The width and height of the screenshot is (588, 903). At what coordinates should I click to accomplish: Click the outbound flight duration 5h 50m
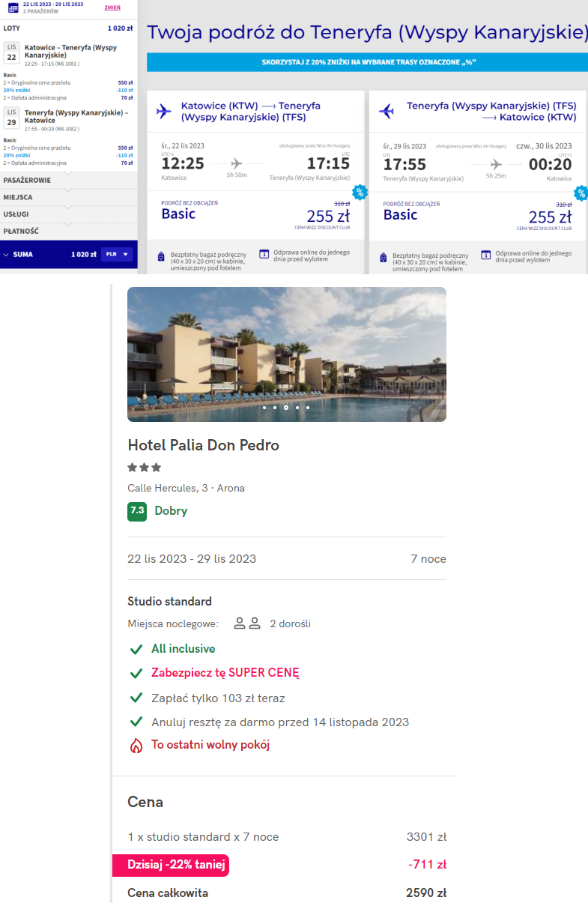[237, 176]
